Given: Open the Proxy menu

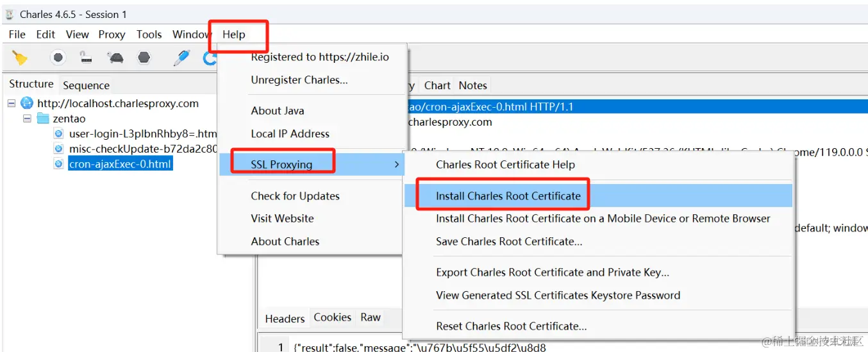Looking at the screenshot, I should point(112,35).
